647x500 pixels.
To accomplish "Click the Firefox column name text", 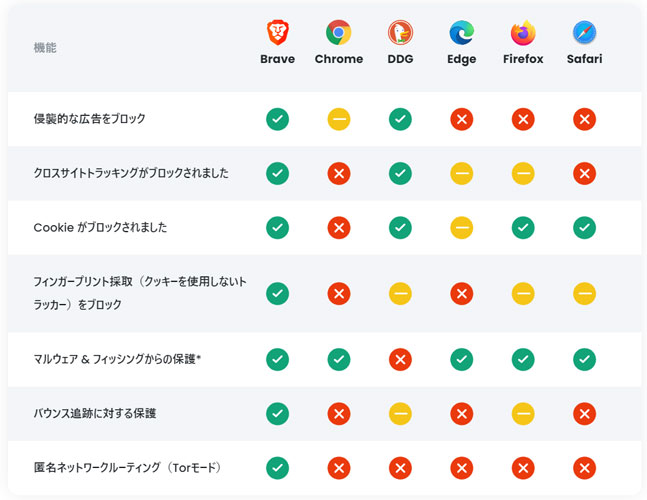I will 523,59.
